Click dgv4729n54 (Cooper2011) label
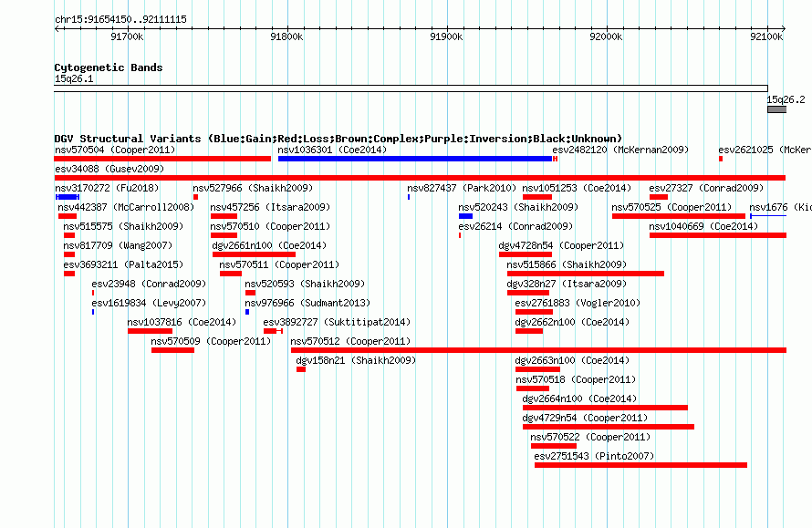The width and height of the screenshot is (812, 528). tap(586, 419)
